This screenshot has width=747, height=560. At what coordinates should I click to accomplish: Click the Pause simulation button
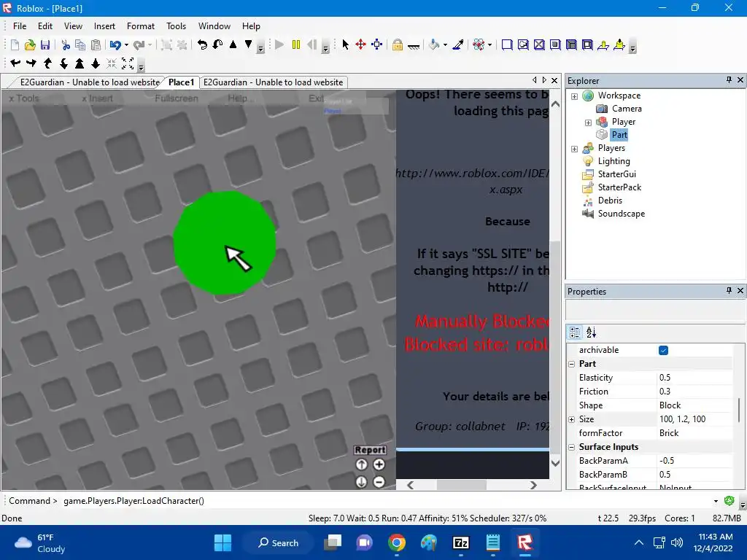[x=296, y=44]
